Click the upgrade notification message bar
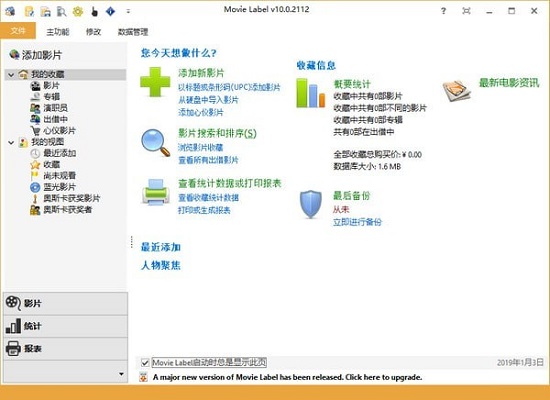 tap(288, 378)
